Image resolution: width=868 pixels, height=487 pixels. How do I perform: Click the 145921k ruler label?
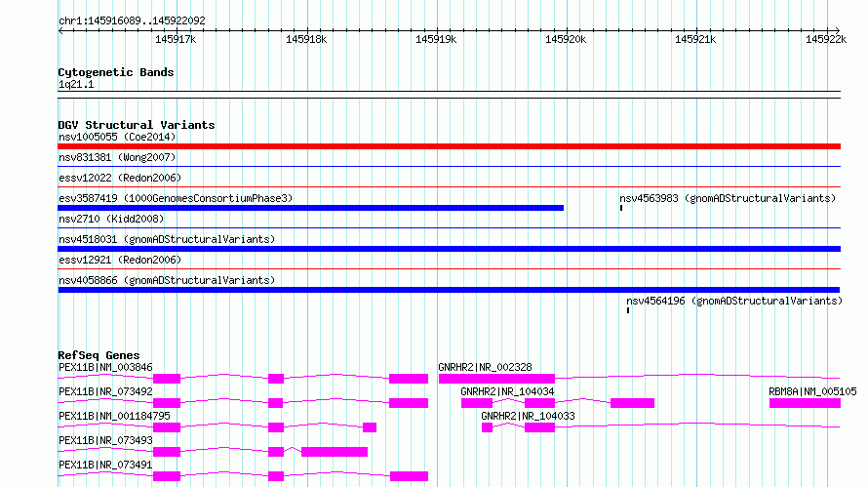click(x=695, y=39)
